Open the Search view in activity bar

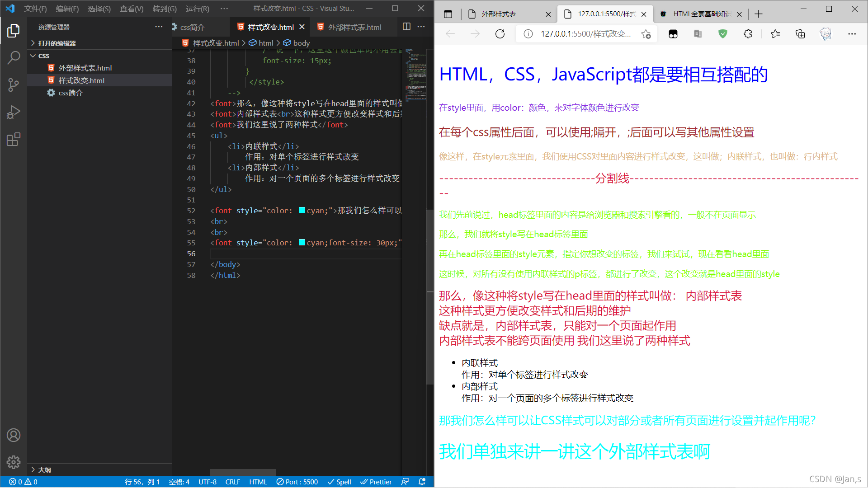click(x=14, y=57)
